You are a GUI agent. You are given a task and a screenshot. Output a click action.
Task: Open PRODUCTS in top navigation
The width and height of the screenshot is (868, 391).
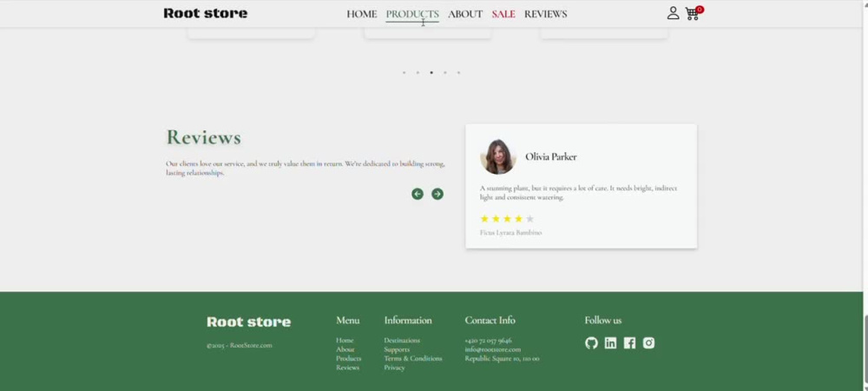coord(412,15)
